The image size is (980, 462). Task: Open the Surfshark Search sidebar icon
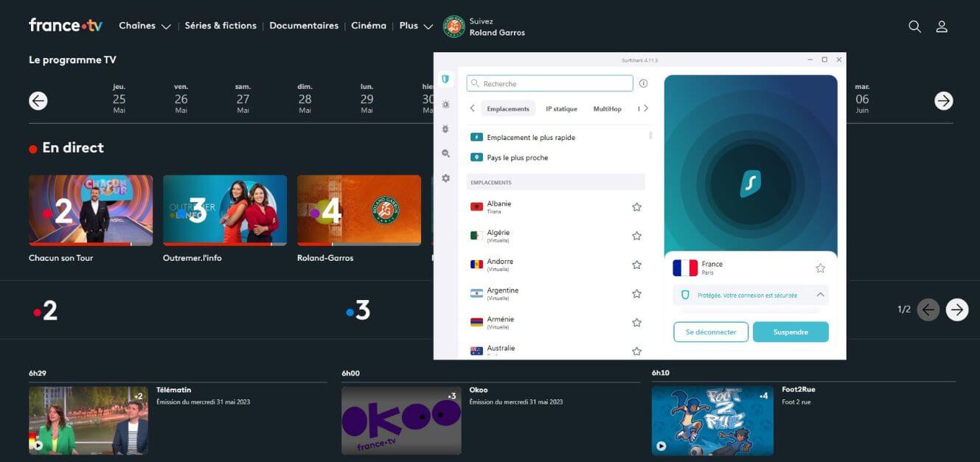pos(445,153)
